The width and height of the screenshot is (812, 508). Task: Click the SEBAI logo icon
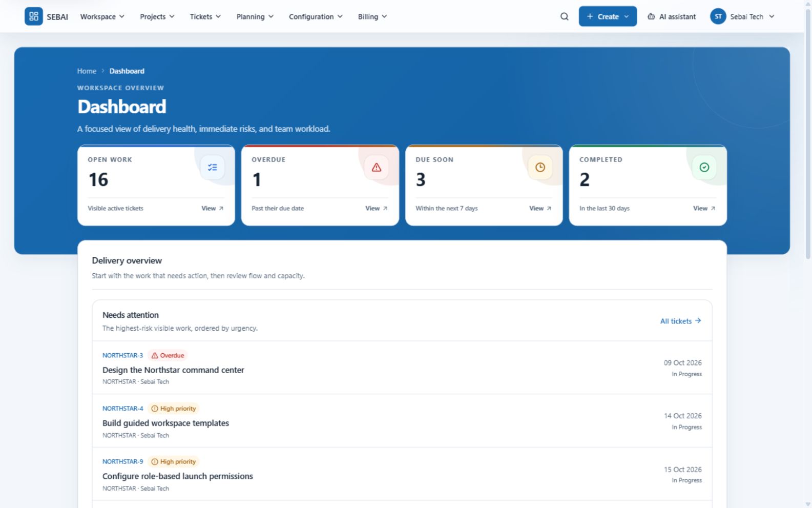[x=34, y=16]
